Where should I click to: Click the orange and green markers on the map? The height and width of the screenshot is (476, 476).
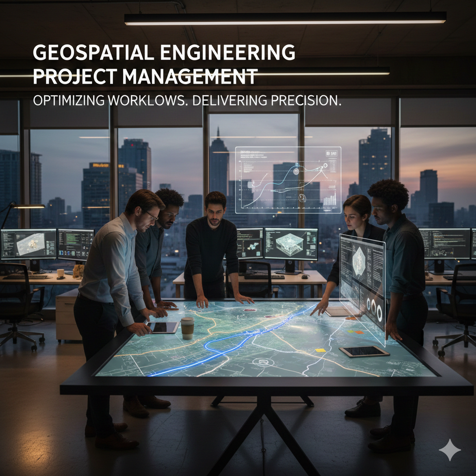[356, 332]
